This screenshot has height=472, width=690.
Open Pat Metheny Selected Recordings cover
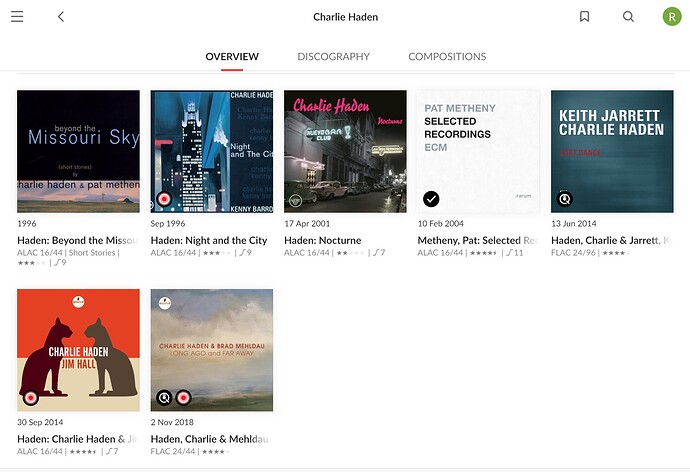479,151
